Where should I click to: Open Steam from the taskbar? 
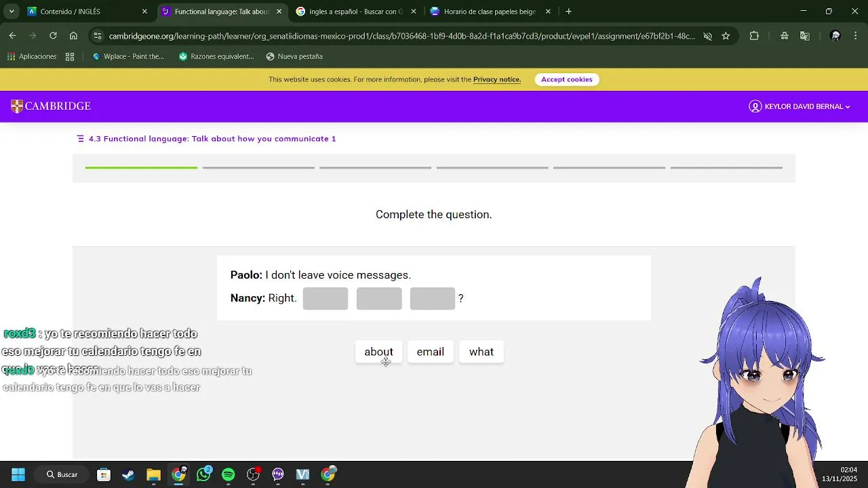[x=128, y=474]
